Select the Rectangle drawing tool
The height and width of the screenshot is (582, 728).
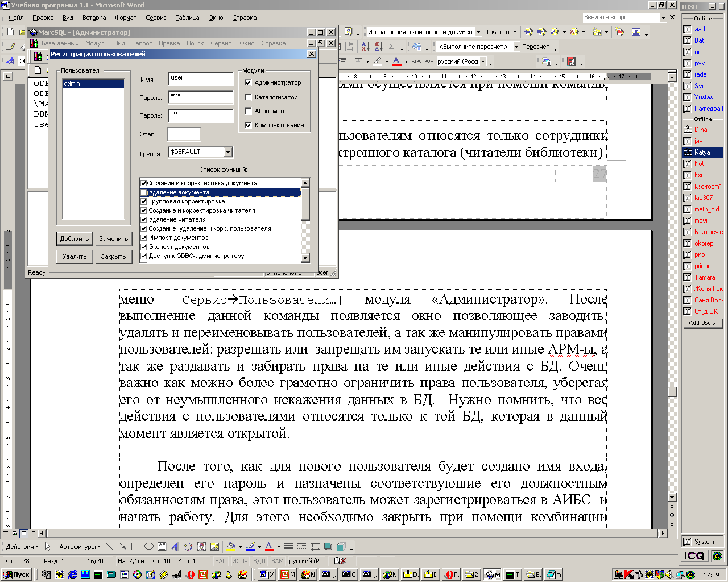click(x=136, y=547)
